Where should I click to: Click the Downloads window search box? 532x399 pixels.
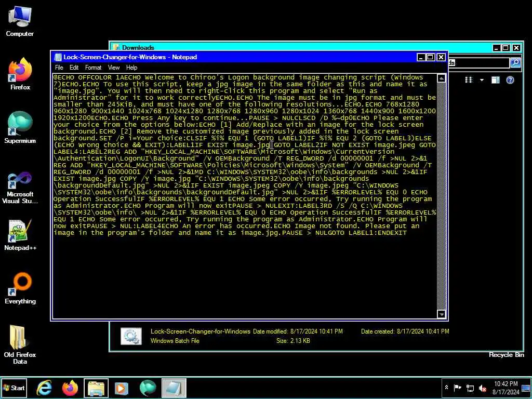pos(478,63)
